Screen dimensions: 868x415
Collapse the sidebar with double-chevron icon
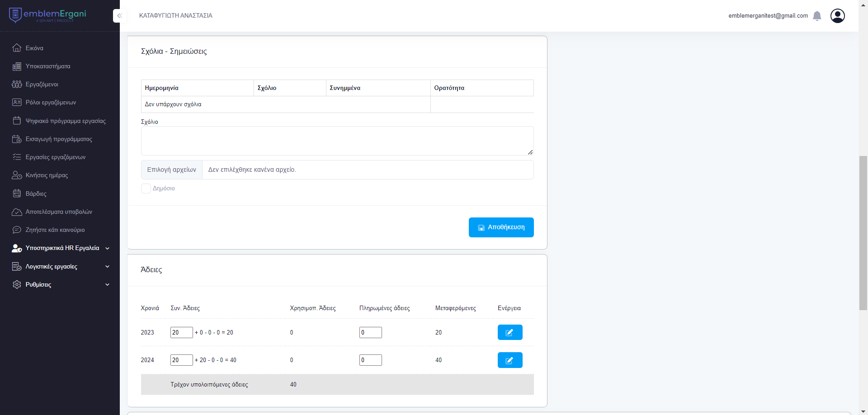119,16
